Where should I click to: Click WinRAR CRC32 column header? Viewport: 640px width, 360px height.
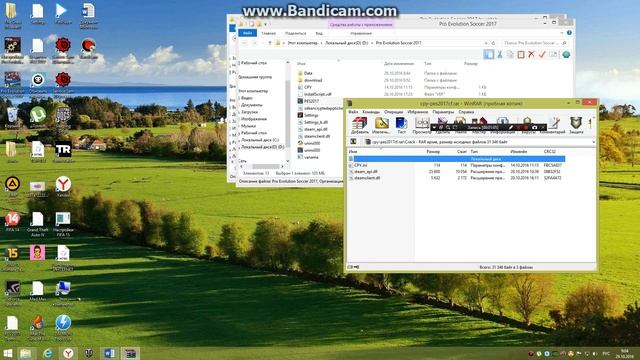pyautogui.click(x=550, y=151)
